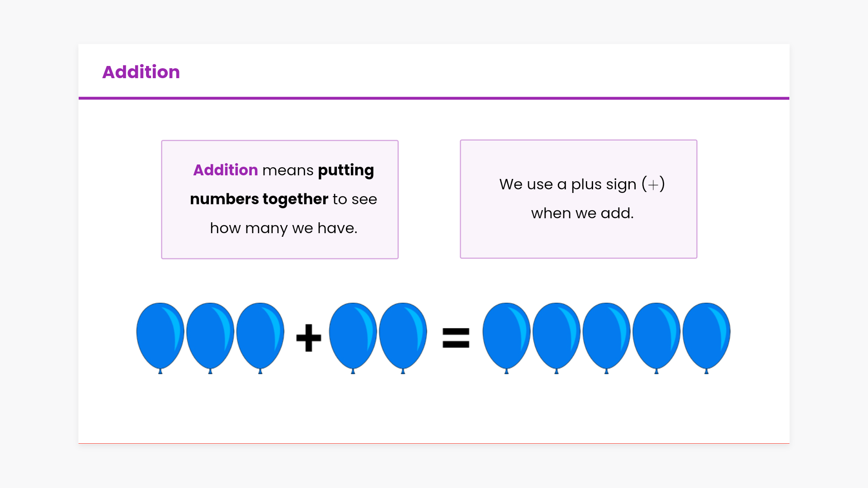Click the first balloon after the plus sign
Viewport: 868px width, 488px height.
353,335
